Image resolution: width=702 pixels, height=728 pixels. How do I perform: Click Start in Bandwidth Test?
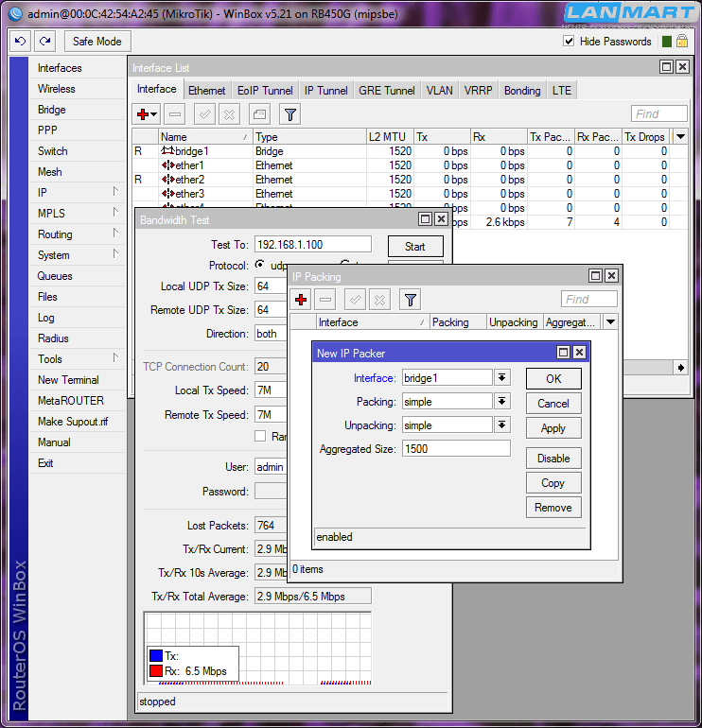[x=415, y=247]
